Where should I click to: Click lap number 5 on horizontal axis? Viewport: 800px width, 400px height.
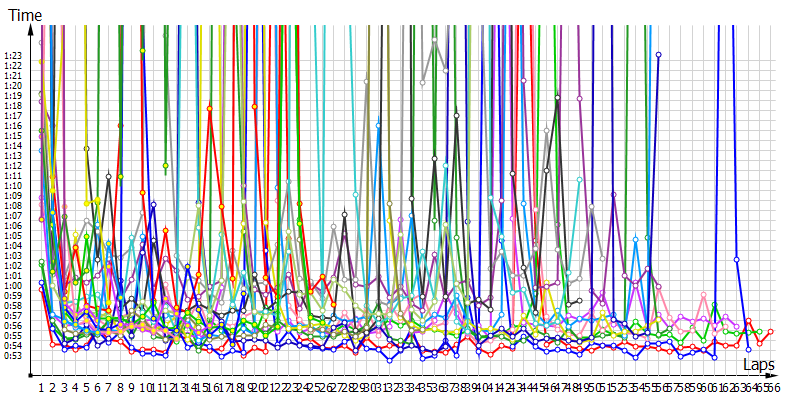pyautogui.click(x=86, y=386)
